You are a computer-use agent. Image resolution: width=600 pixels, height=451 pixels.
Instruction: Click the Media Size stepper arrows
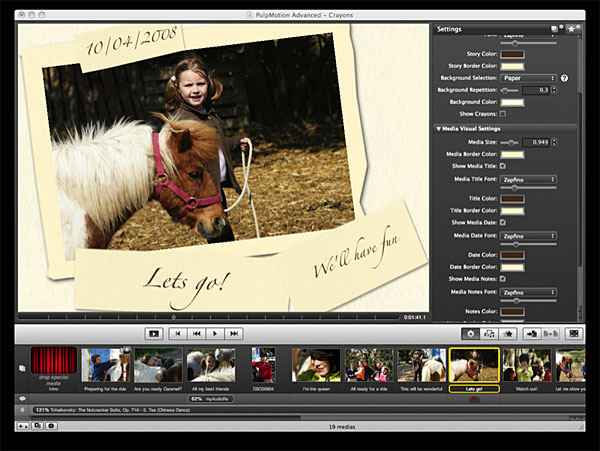click(554, 142)
